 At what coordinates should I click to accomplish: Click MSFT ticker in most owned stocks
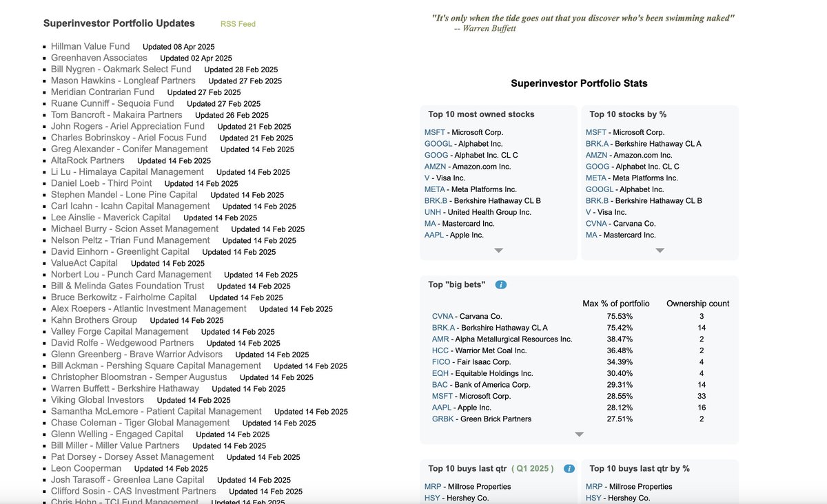click(435, 132)
